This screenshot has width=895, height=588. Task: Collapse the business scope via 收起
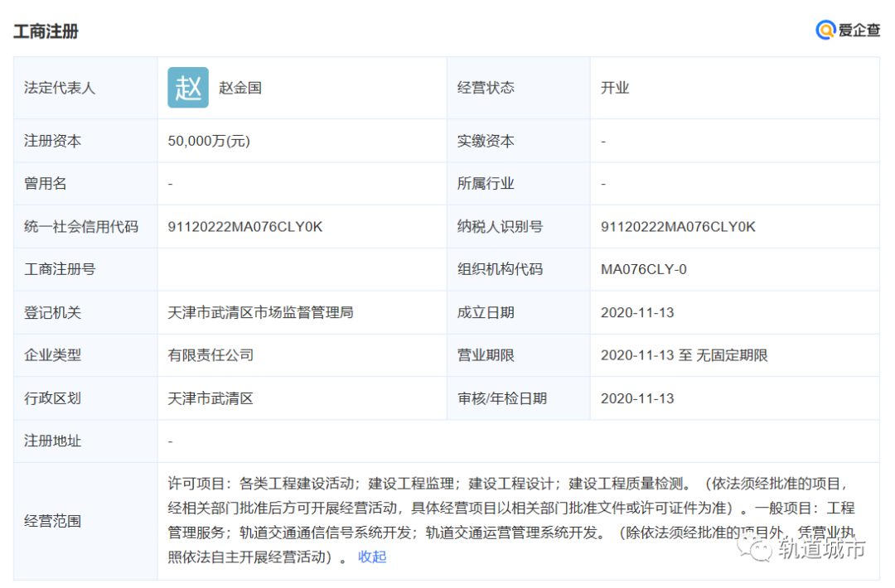click(371, 557)
